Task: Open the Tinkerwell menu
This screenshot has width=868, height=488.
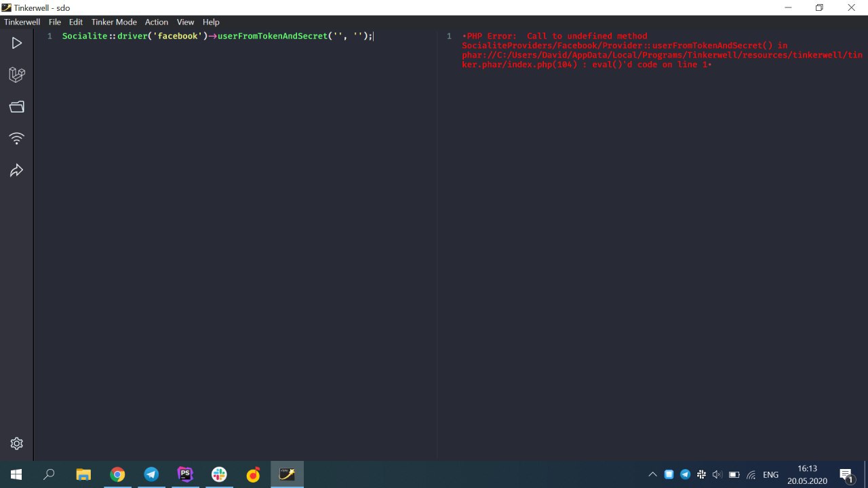Action: point(22,22)
